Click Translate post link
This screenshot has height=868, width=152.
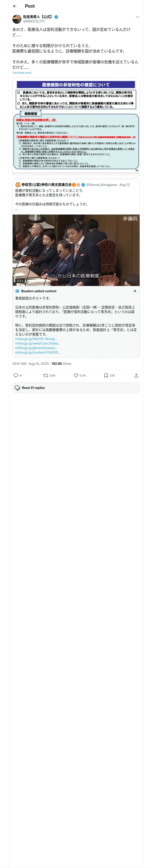click(x=22, y=73)
